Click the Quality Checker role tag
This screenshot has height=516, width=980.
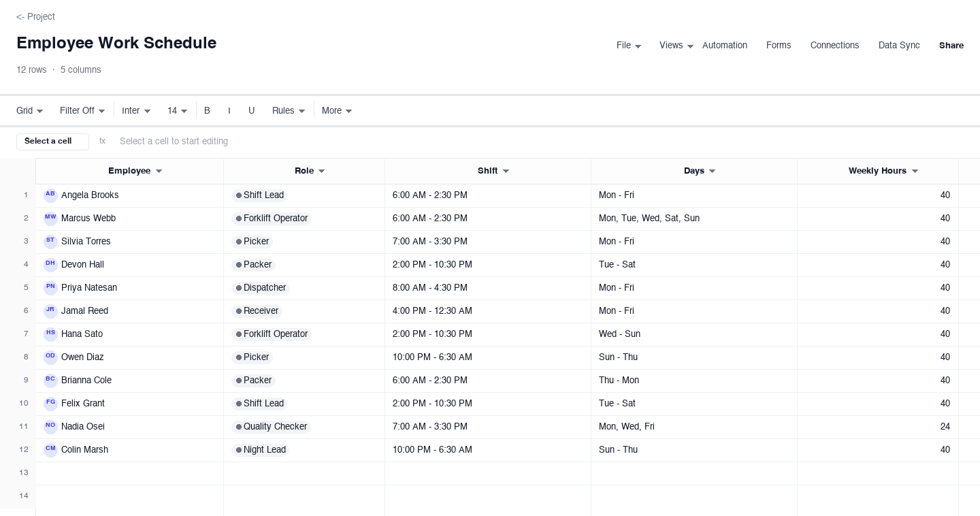pyautogui.click(x=271, y=427)
